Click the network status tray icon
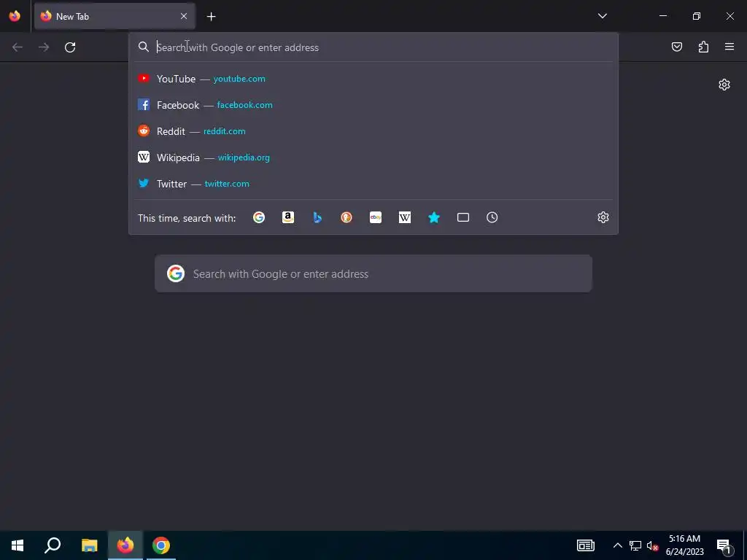 click(635, 545)
